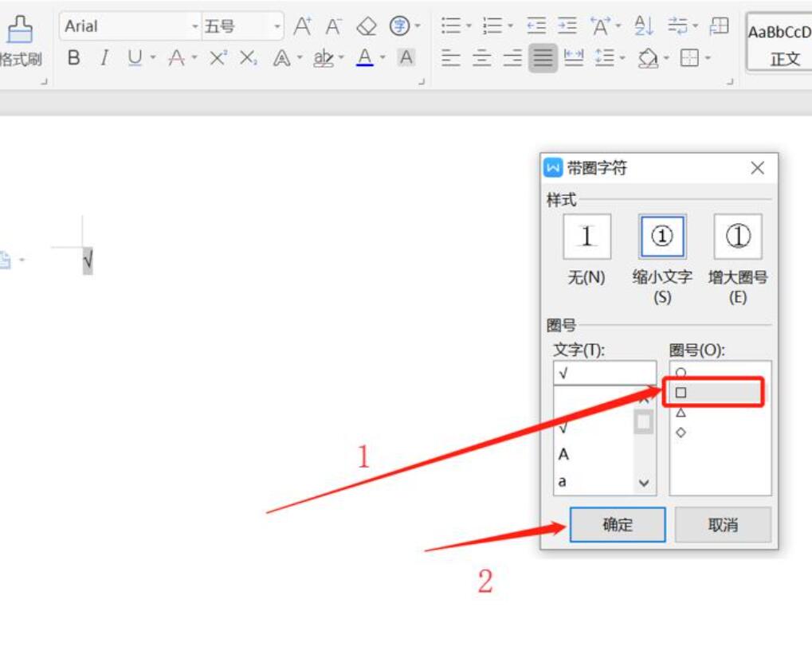This screenshot has width=812, height=654.
Task: Confirm with the 确定 button
Action: 618,525
